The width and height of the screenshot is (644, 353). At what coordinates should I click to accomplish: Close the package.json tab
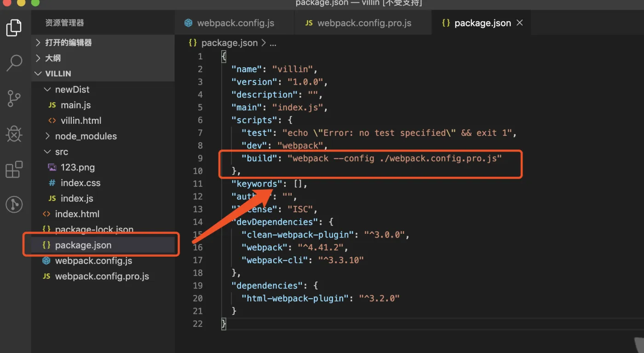coord(520,23)
